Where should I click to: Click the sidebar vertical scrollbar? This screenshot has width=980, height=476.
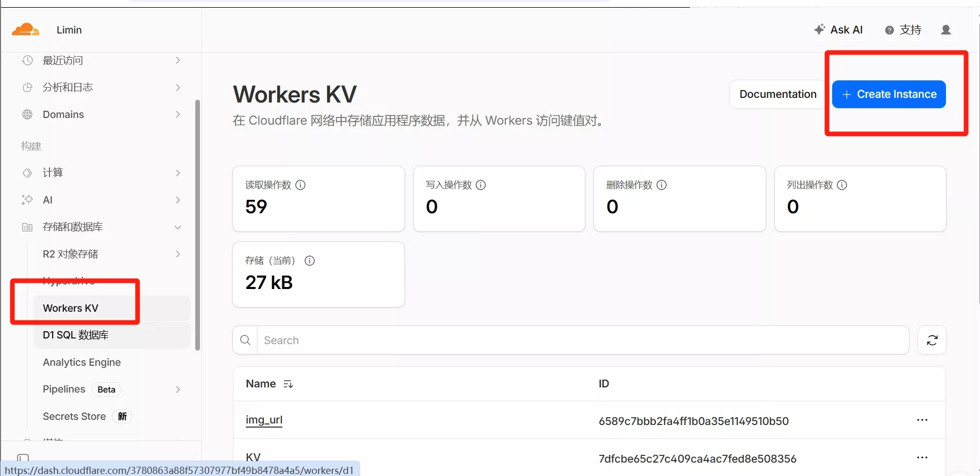pos(197,225)
